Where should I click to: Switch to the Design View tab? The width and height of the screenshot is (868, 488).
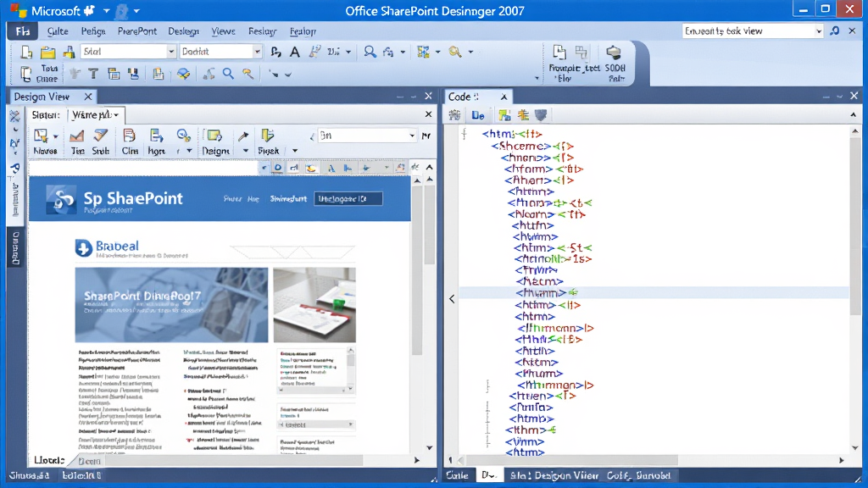(42, 97)
